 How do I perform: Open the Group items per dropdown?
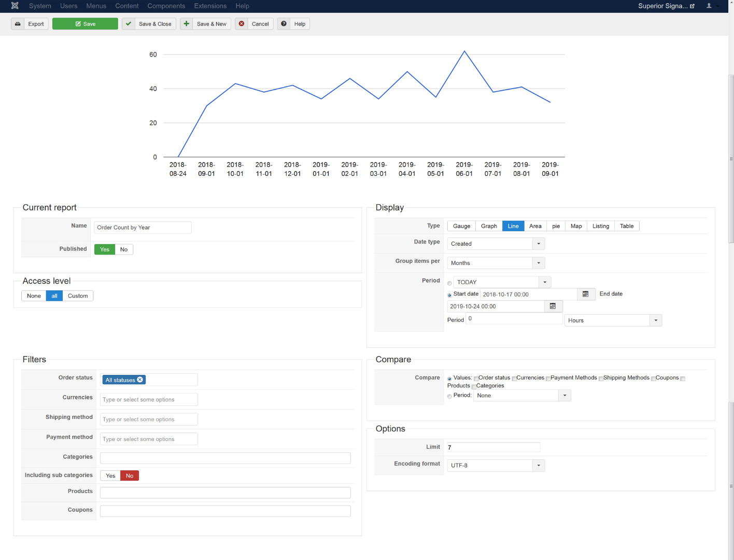tap(496, 263)
